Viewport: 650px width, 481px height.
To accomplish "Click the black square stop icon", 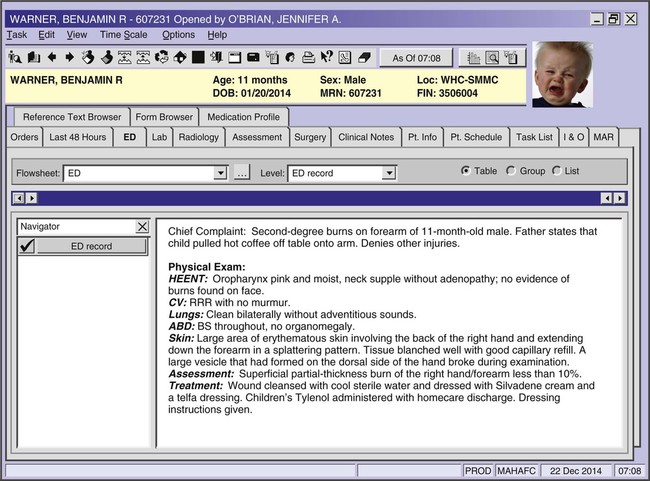I will coord(199,57).
